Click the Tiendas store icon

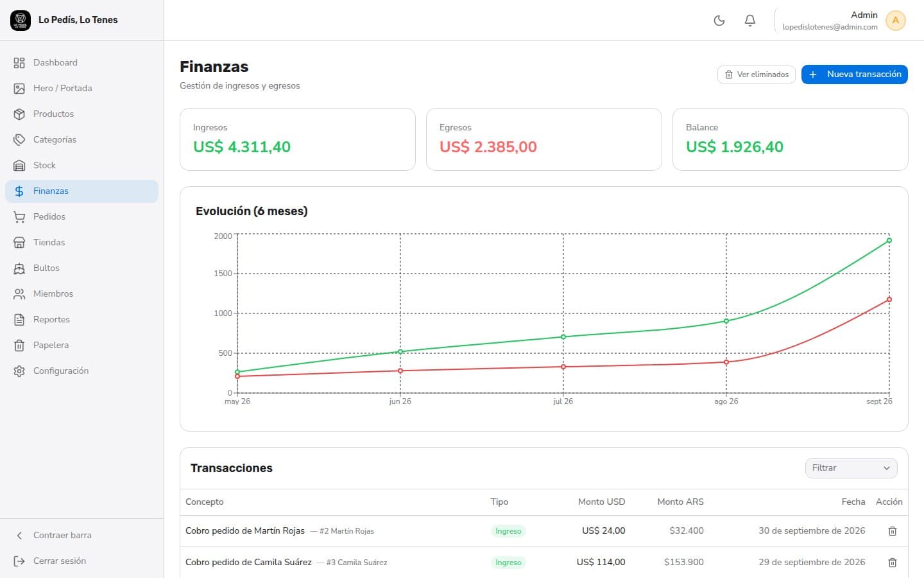pos(19,242)
